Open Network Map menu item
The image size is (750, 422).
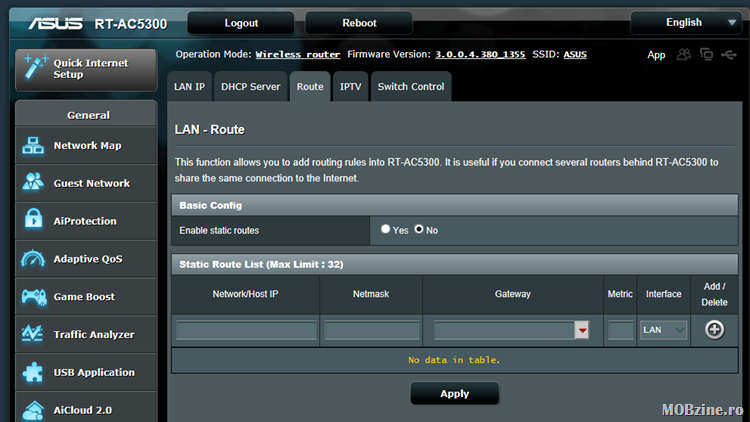tap(86, 145)
